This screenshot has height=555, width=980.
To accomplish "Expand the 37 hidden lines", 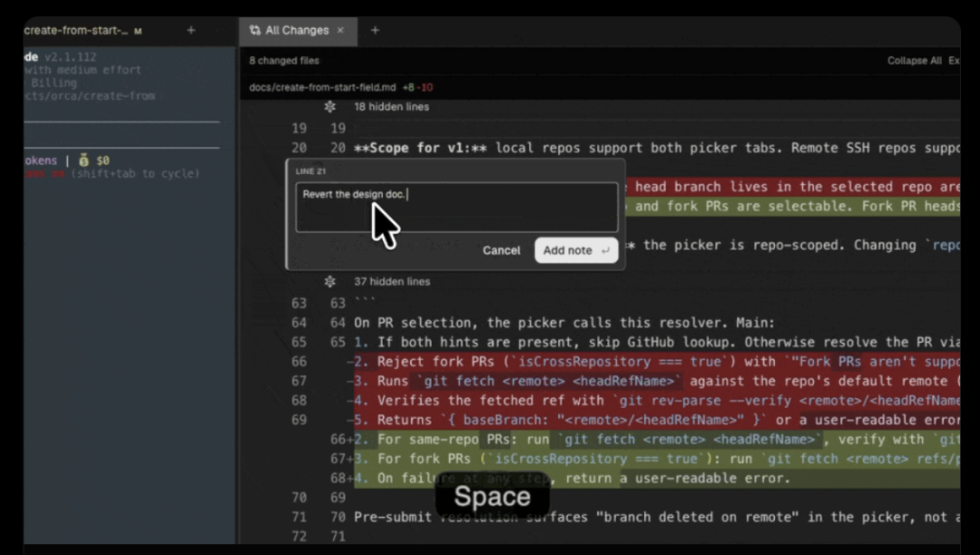I will click(x=329, y=281).
